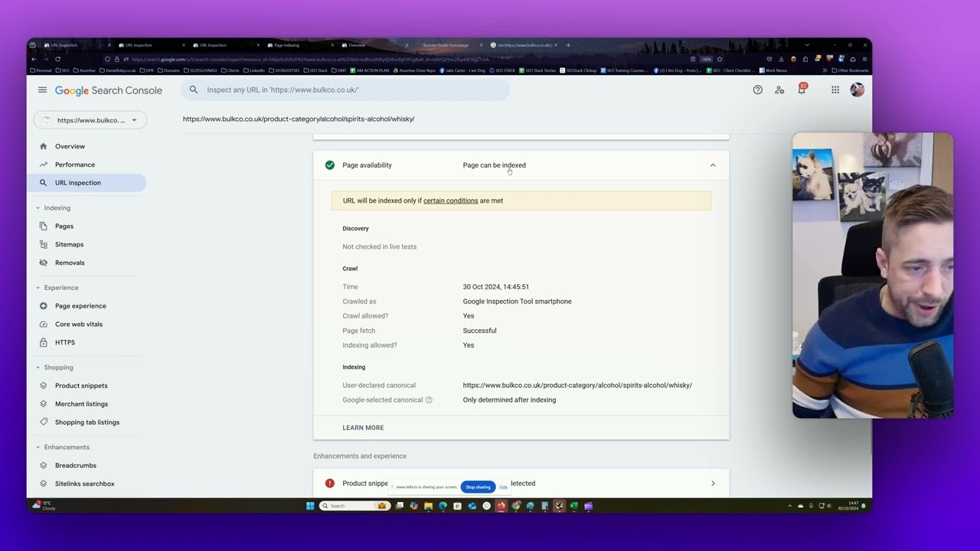
Task: Click the green check icon beside Page availability
Action: click(x=330, y=165)
